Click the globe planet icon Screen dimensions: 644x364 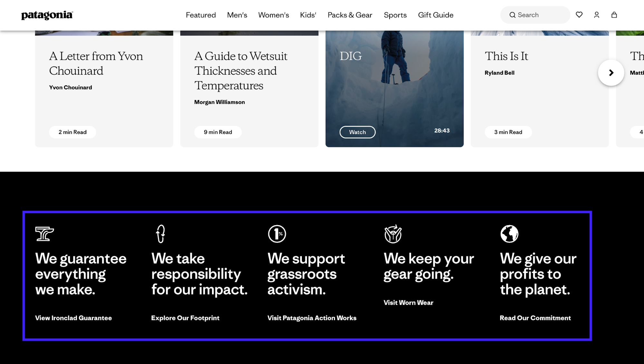(x=509, y=234)
